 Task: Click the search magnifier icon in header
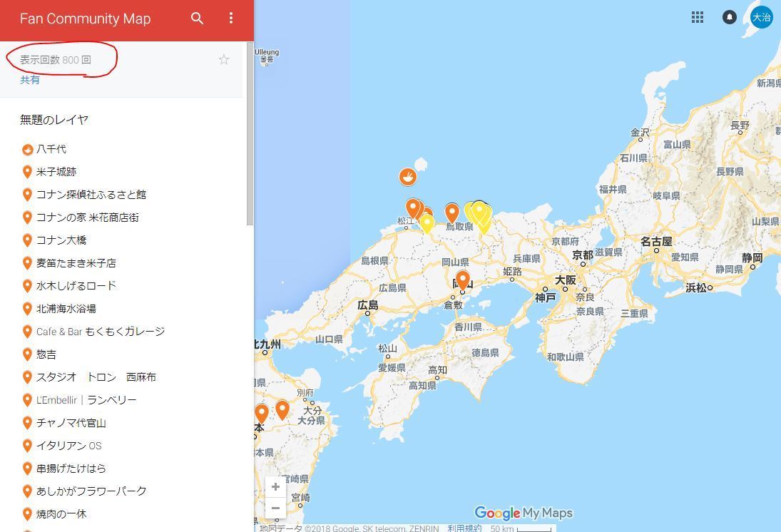click(x=198, y=19)
